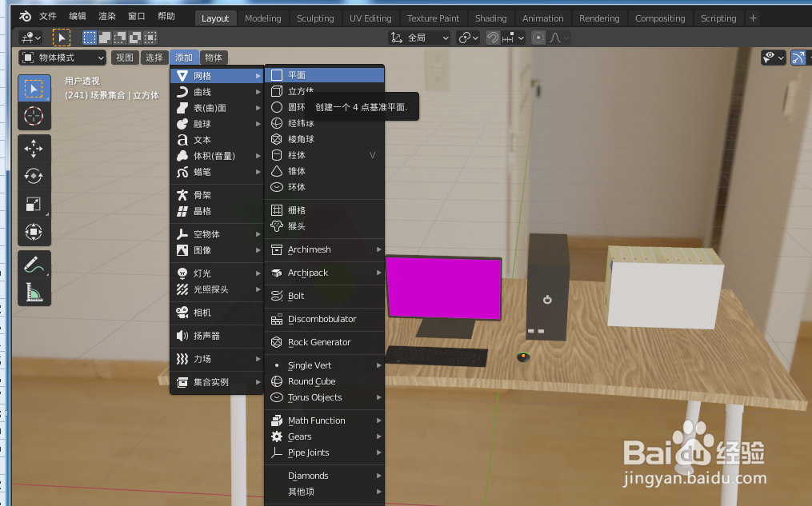Select the Cursor tool in the toolbar
Image resolution: width=812 pixels, height=506 pixels.
[34, 116]
